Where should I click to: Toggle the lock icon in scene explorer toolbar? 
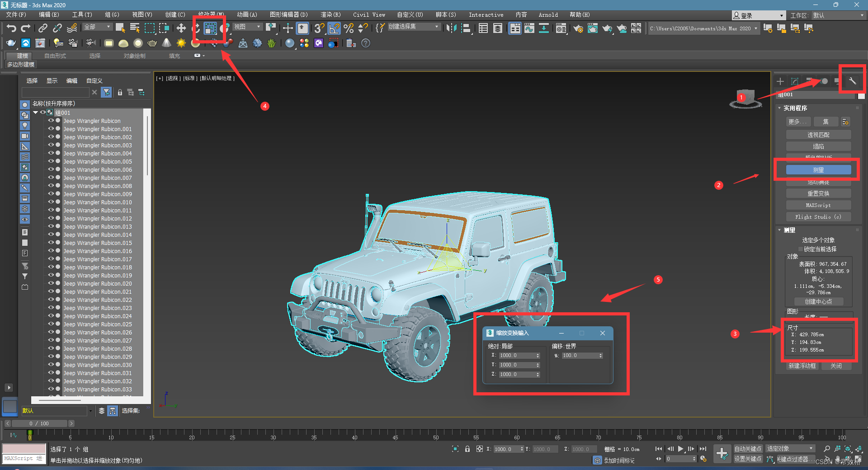point(120,92)
